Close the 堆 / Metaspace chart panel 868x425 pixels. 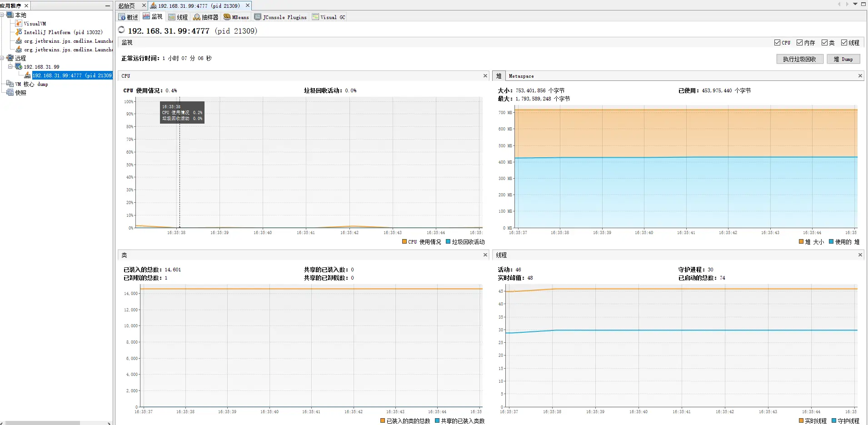click(x=860, y=76)
